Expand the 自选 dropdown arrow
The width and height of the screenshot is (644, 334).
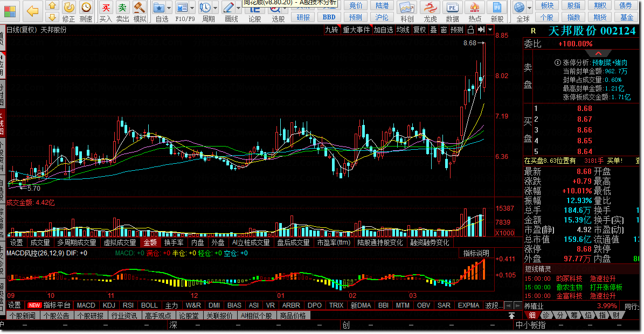pyautogui.click(x=169, y=8)
